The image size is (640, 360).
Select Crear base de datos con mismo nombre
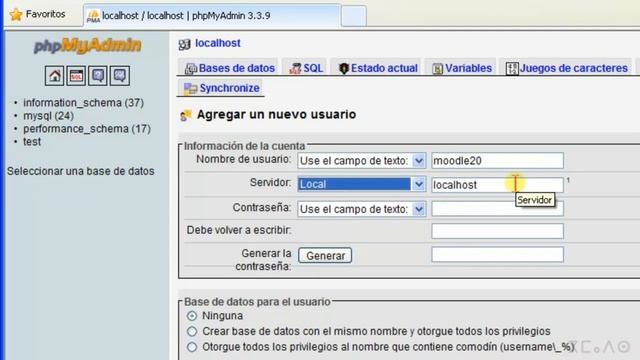[192, 331]
